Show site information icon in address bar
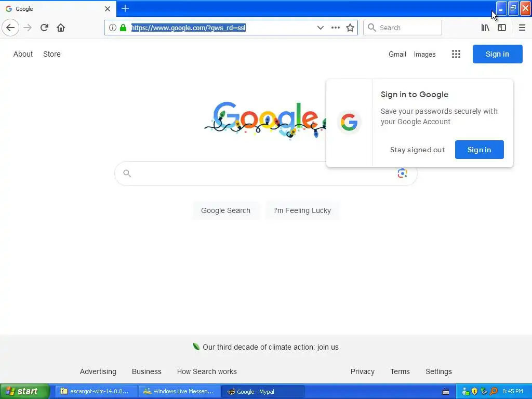Image resolution: width=532 pixels, height=399 pixels. click(113, 28)
